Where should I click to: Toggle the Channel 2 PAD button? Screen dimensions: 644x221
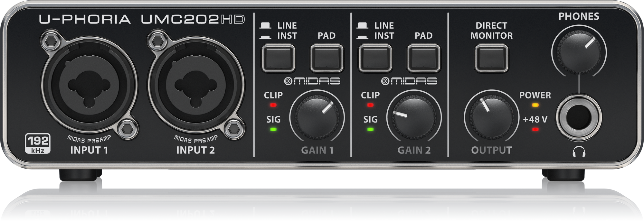pyautogui.click(x=423, y=58)
